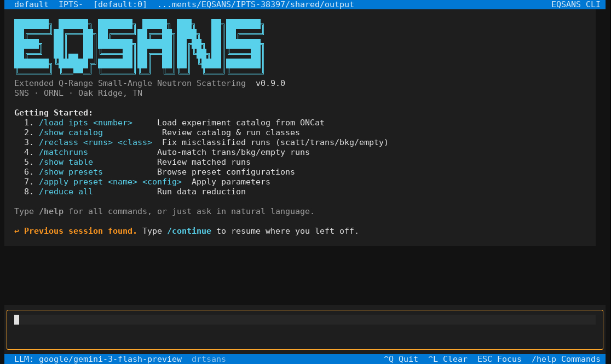Click 'Browse preset configurations' description
The image size is (611, 364).
pos(226,172)
